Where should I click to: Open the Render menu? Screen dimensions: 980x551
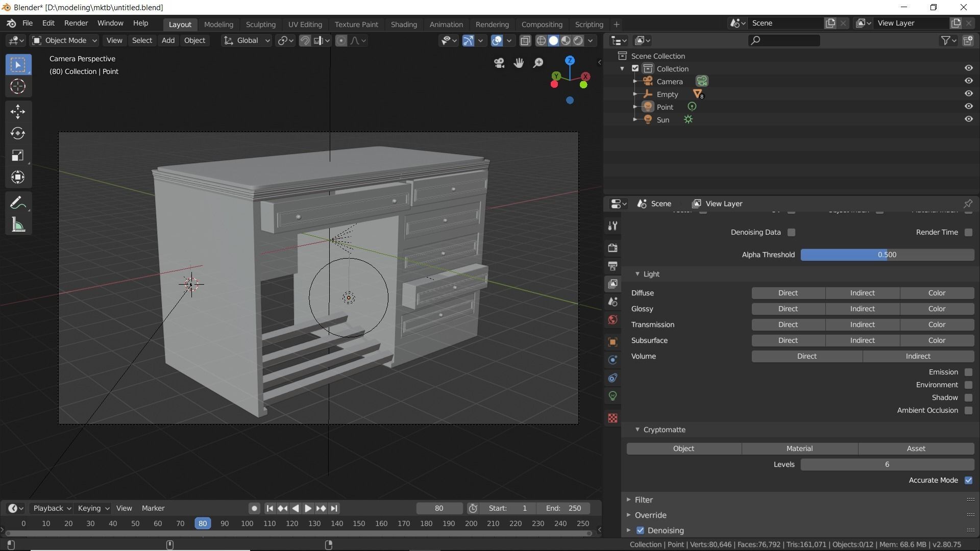click(76, 23)
